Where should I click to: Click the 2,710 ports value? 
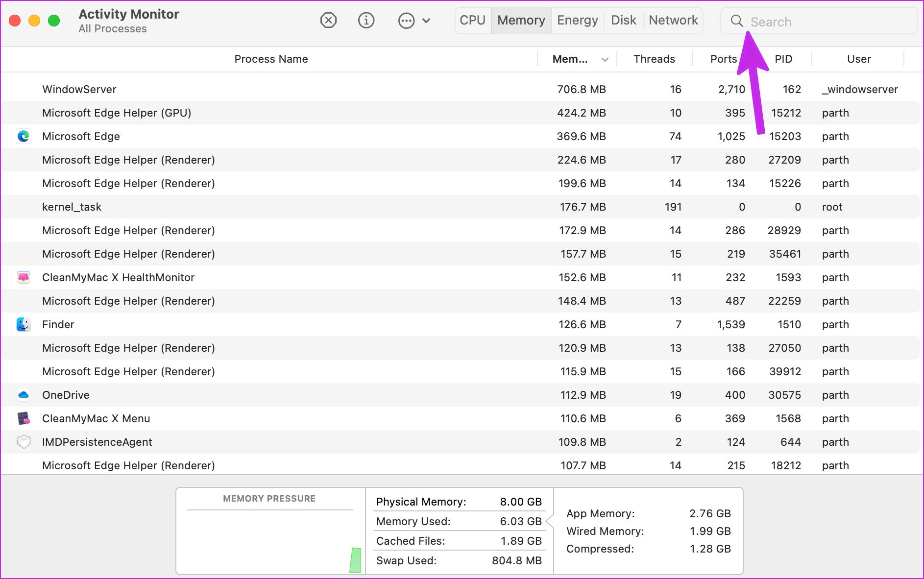tap(731, 89)
